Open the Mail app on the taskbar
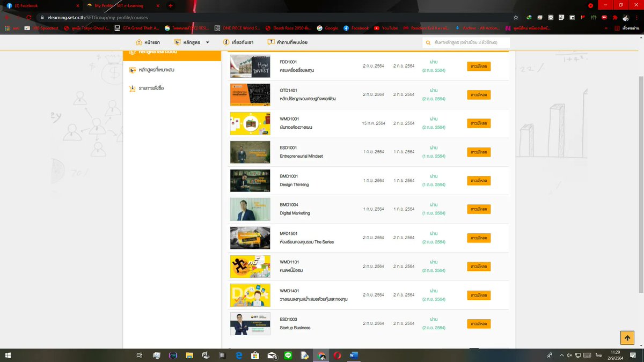The height and width of the screenshot is (362, 644). coord(272,355)
